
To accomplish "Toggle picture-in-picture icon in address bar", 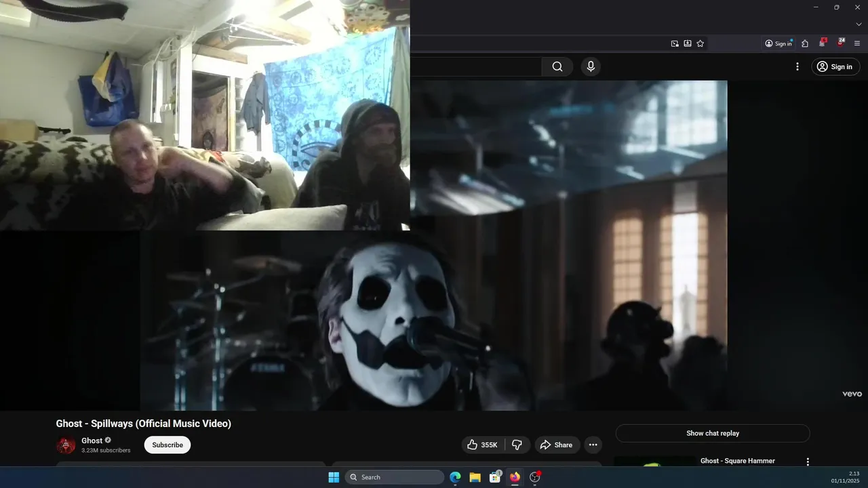I will click(675, 43).
